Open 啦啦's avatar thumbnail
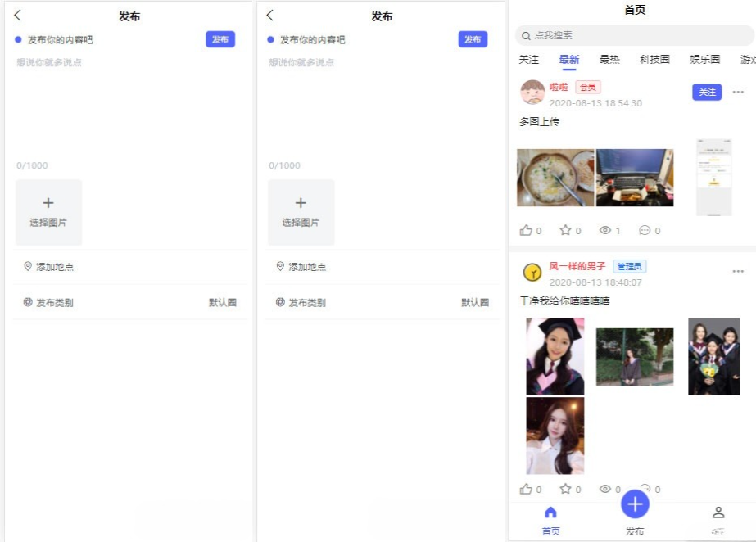 point(532,92)
